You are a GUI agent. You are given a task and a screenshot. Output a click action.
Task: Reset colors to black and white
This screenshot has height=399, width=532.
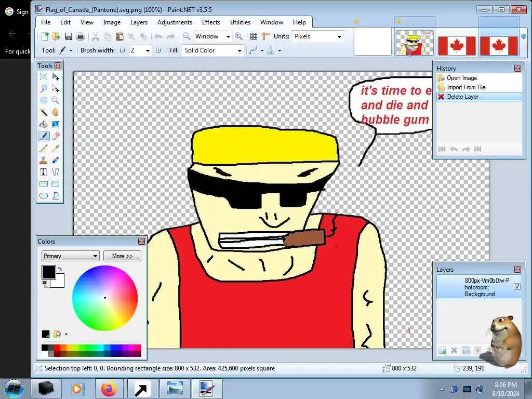45,283
